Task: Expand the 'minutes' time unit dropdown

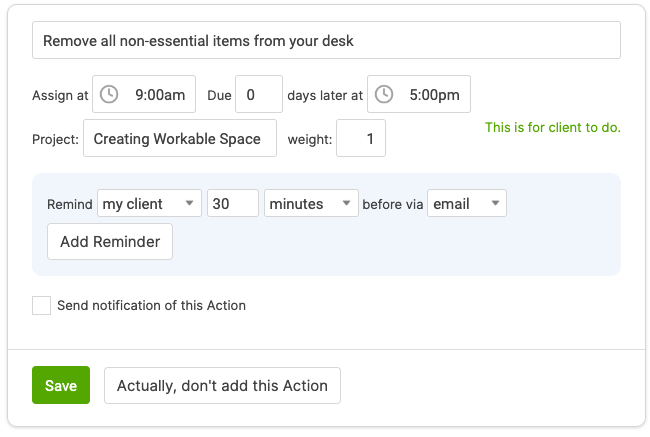Action: tap(311, 204)
